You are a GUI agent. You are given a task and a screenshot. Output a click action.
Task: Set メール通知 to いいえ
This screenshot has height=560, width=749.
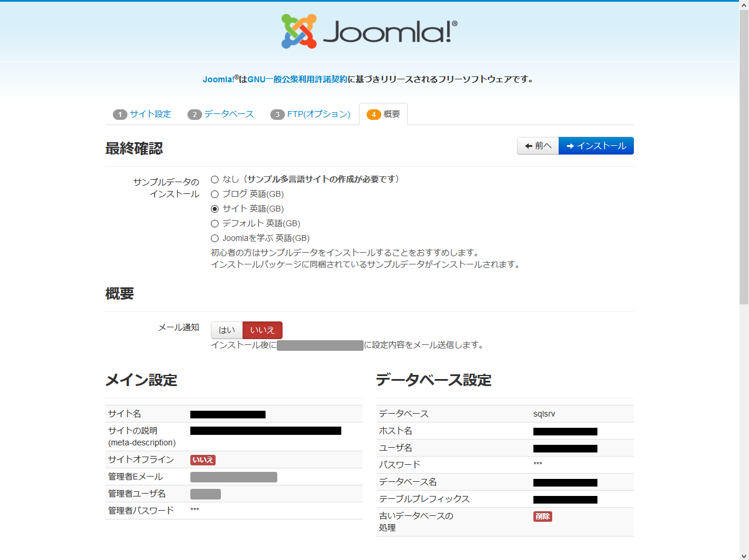(x=263, y=330)
